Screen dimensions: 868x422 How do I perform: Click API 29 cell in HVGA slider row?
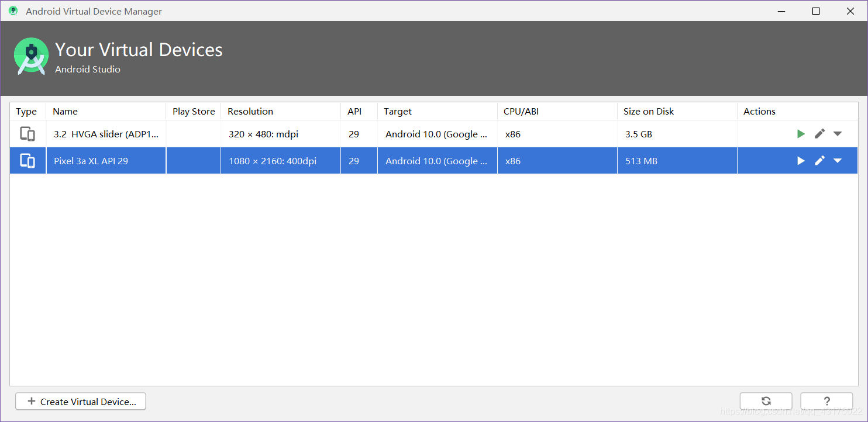click(359, 134)
